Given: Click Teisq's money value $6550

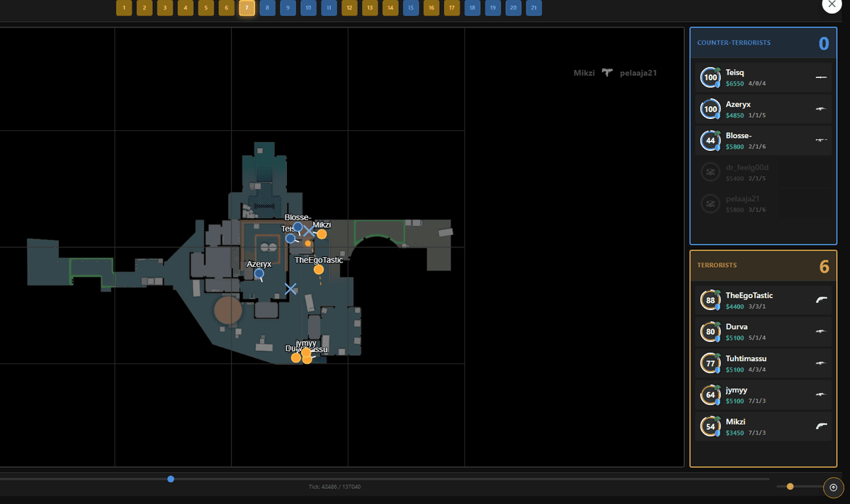Looking at the screenshot, I should [735, 84].
